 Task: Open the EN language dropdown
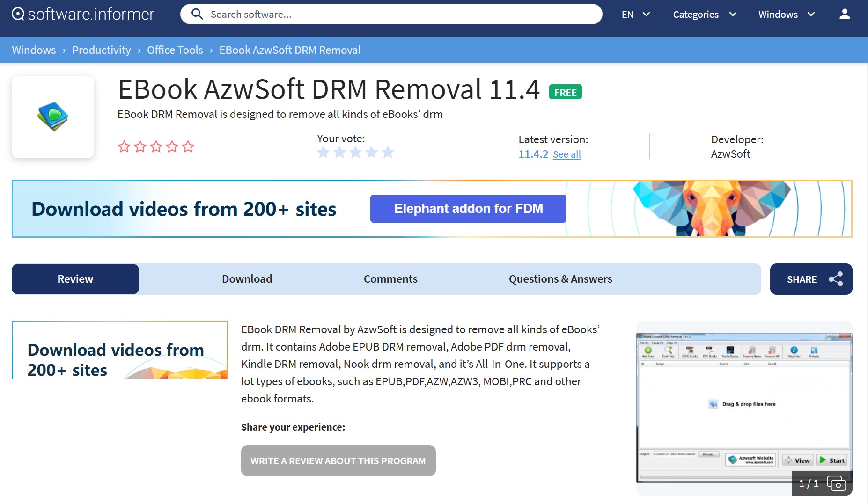pos(635,15)
